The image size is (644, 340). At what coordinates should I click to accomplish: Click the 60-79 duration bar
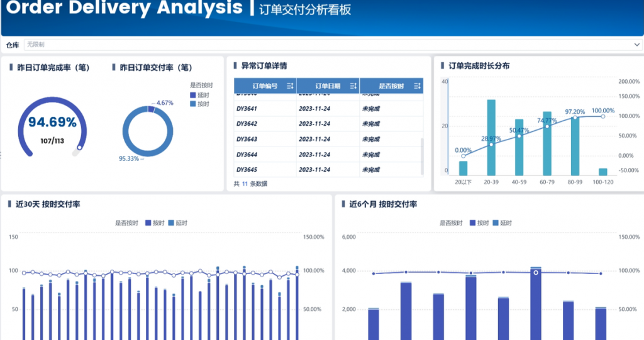[x=547, y=144]
